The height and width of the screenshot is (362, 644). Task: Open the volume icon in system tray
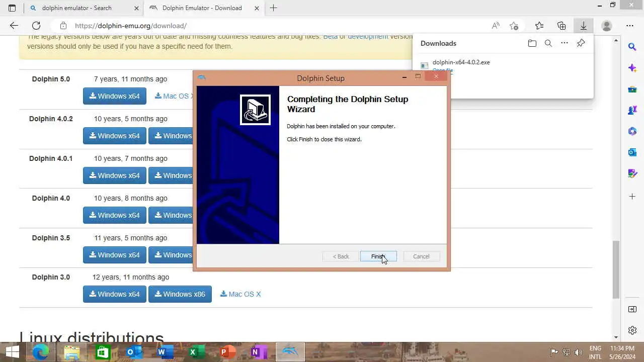point(578,352)
